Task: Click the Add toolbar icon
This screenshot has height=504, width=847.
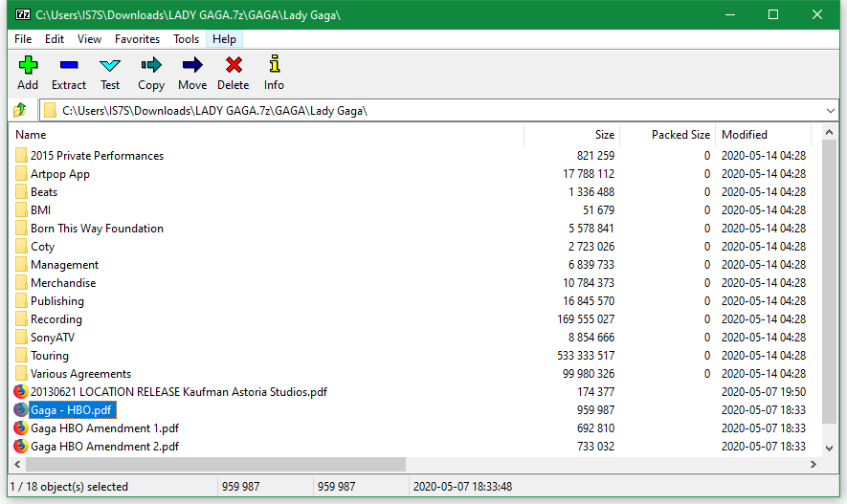Action: pyautogui.click(x=28, y=73)
